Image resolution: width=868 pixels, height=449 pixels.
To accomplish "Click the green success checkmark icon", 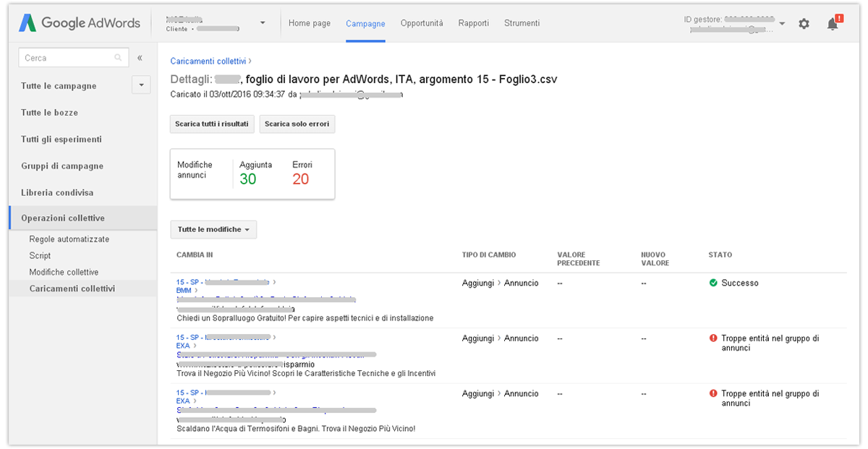I will coord(713,283).
